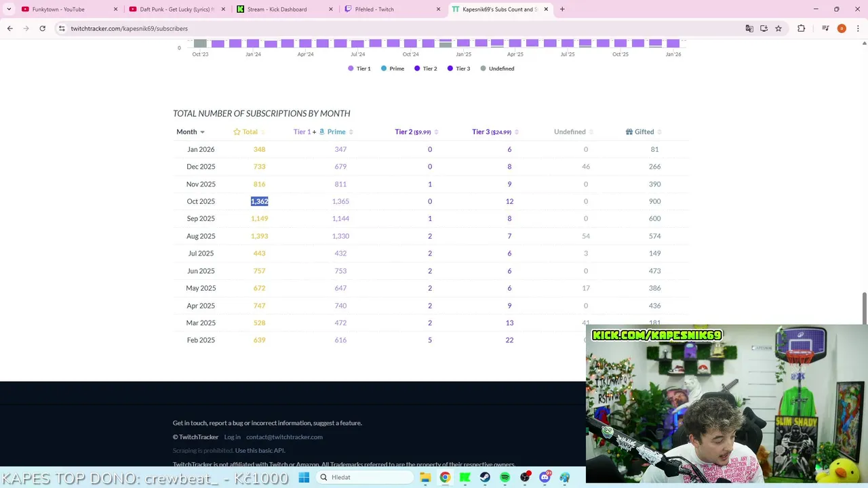The height and width of the screenshot is (488, 868).
Task: Sort table by Tier 1 + Prime column
Action: coord(323,131)
